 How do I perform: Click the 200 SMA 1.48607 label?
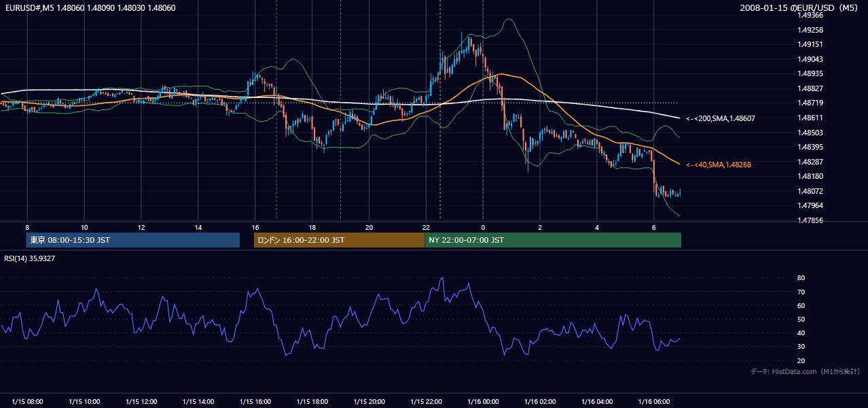tap(721, 118)
